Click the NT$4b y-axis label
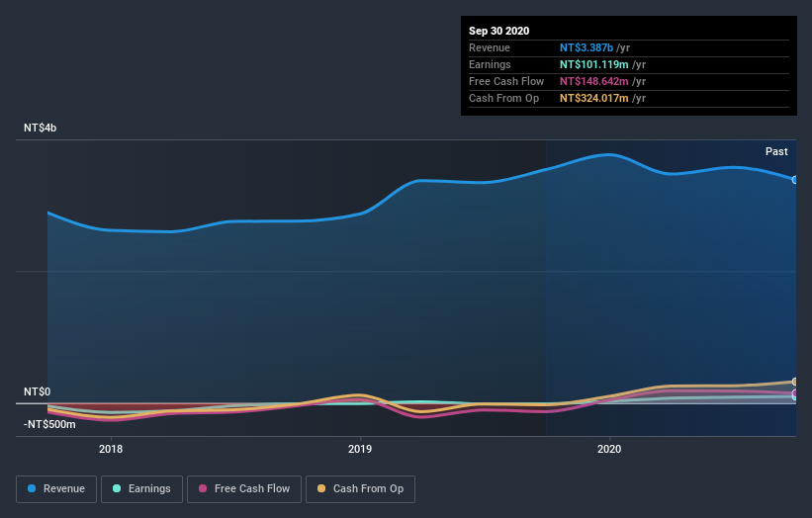Image resolution: width=812 pixels, height=518 pixels. pos(40,128)
